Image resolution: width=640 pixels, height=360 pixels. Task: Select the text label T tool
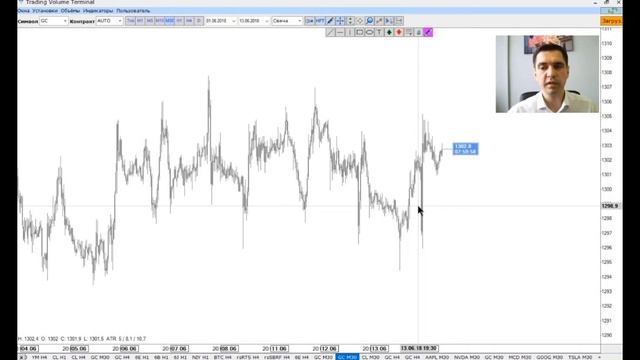pos(379,32)
